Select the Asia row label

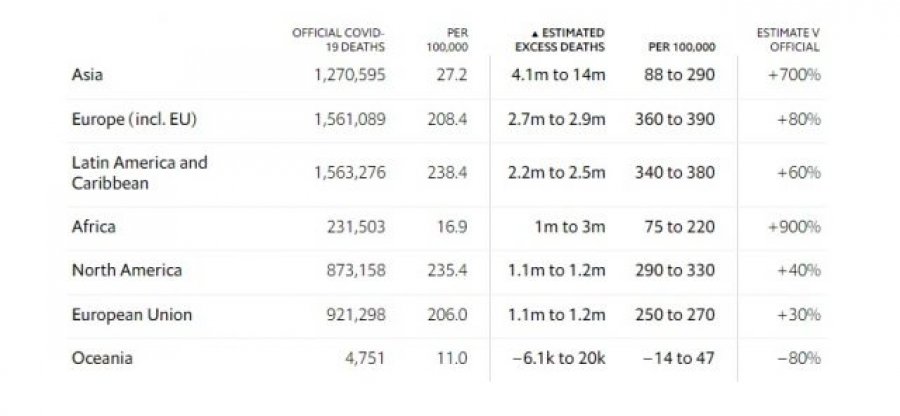click(87, 75)
